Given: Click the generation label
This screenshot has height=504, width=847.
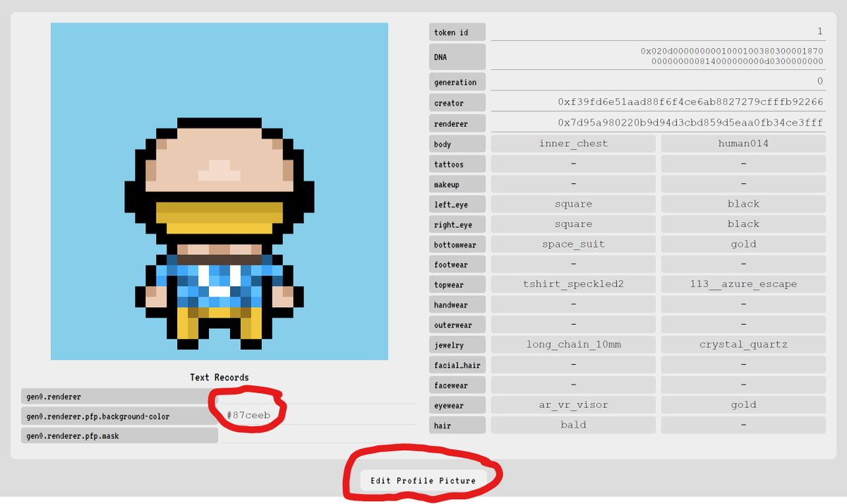Looking at the screenshot, I should click(x=457, y=83).
